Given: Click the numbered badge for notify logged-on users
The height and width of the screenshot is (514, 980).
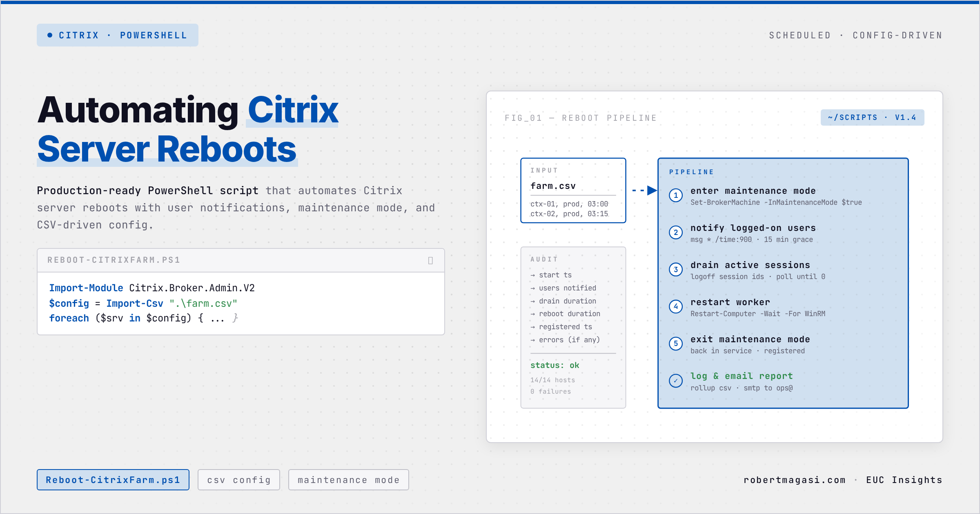Looking at the screenshot, I should (676, 233).
